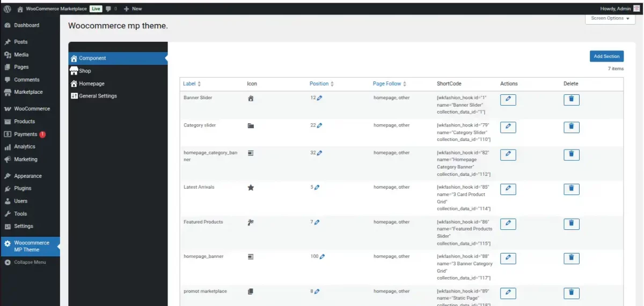Open Howdy, Admin account menu
The height and width of the screenshot is (306, 644).
coord(619,9)
